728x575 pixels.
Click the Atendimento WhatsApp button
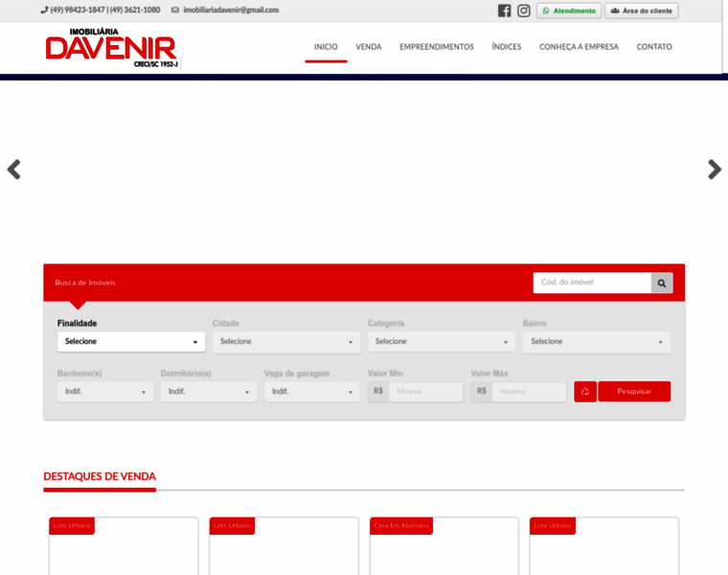point(569,11)
